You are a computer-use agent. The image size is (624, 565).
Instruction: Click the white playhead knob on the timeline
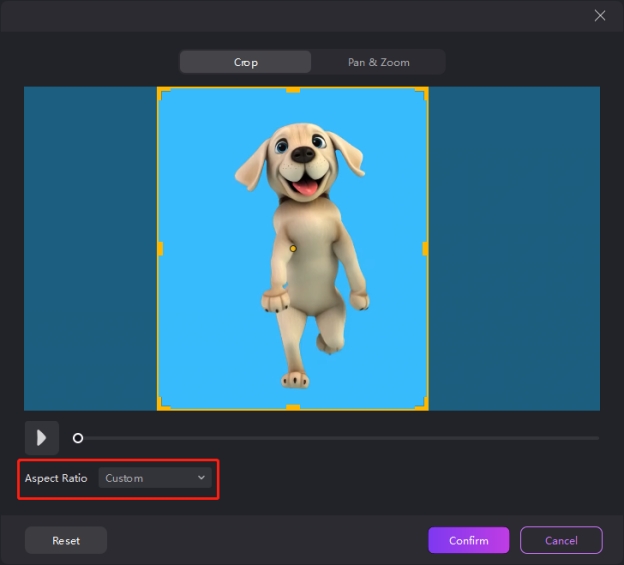click(x=78, y=438)
